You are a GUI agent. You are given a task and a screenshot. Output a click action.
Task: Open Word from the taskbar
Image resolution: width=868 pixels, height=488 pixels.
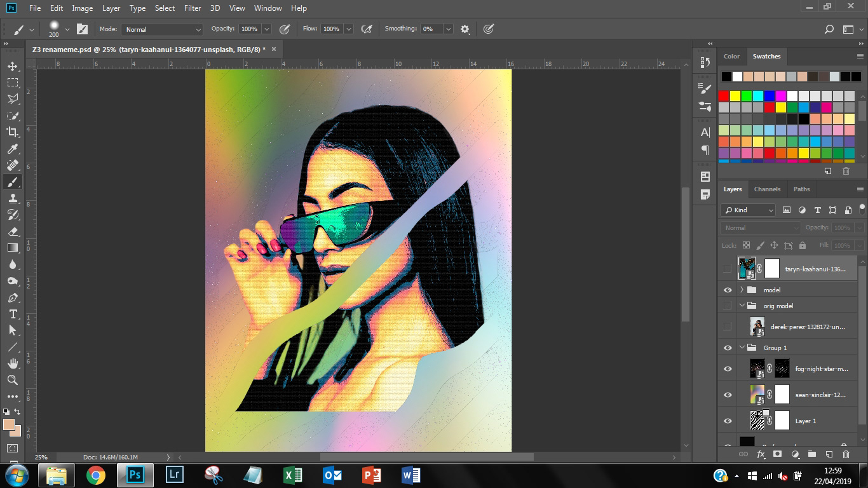coord(411,475)
